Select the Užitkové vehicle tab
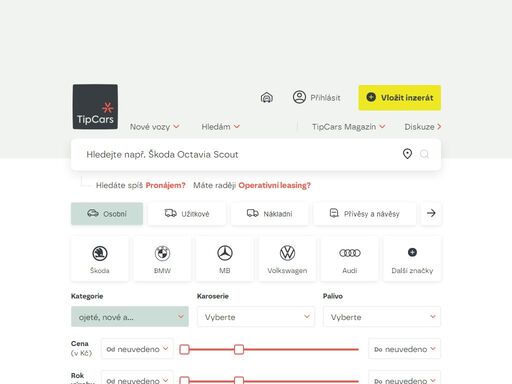This screenshot has height=384, width=512. [x=187, y=214]
